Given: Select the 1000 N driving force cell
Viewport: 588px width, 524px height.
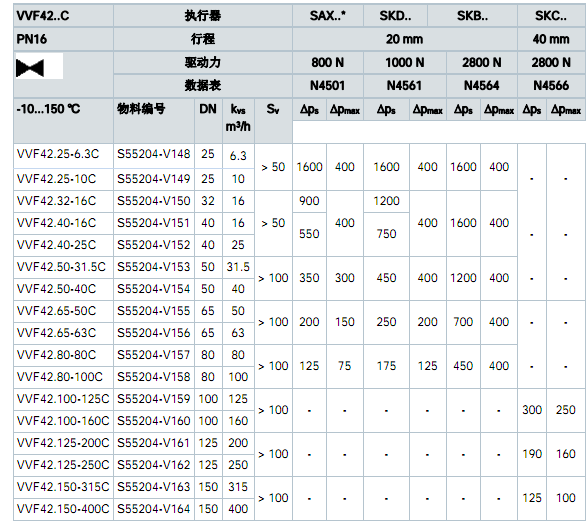Looking at the screenshot, I should click(x=405, y=62).
